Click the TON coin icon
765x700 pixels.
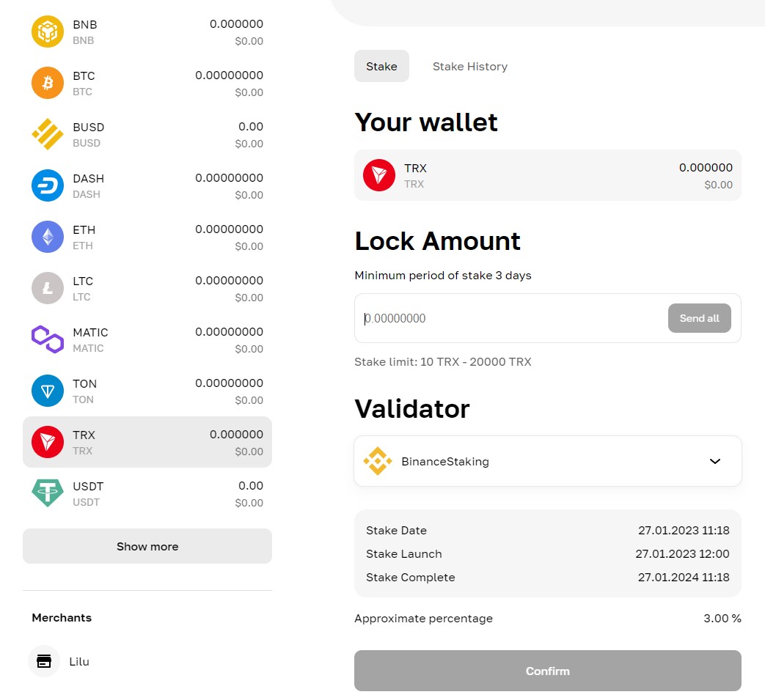[x=48, y=391]
